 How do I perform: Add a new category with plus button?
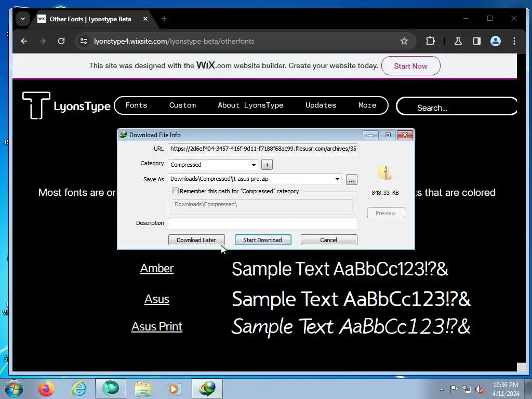[x=267, y=165]
